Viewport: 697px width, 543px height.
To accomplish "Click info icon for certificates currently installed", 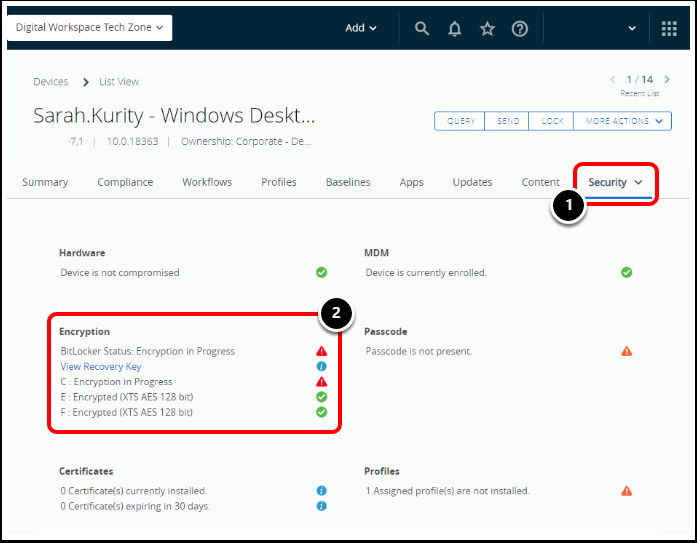I will tap(322, 491).
